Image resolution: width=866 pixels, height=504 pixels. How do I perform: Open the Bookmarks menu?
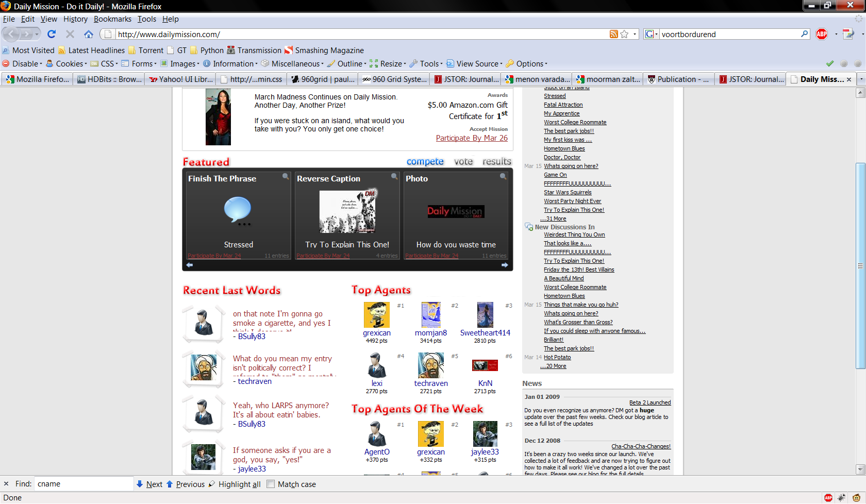pos(112,19)
